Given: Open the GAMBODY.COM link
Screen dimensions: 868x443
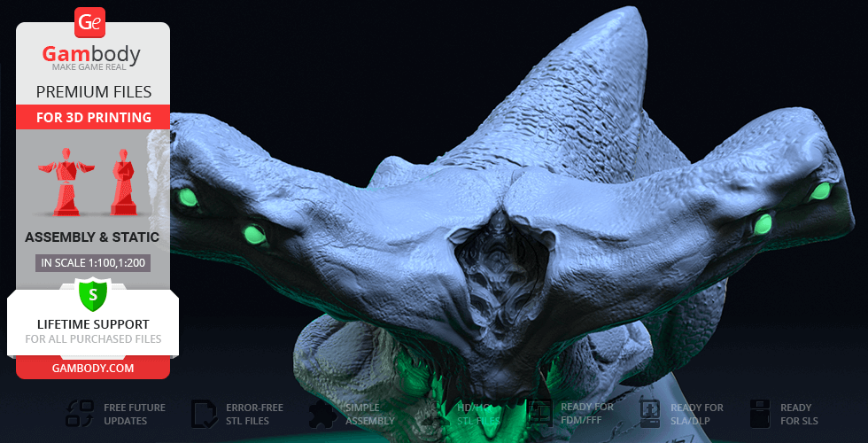Looking at the screenshot, I should [x=93, y=367].
